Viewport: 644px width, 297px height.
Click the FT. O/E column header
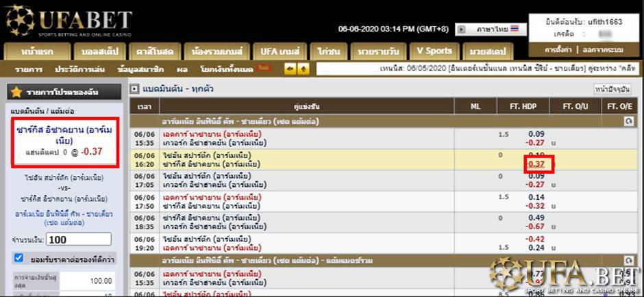tap(620, 107)
